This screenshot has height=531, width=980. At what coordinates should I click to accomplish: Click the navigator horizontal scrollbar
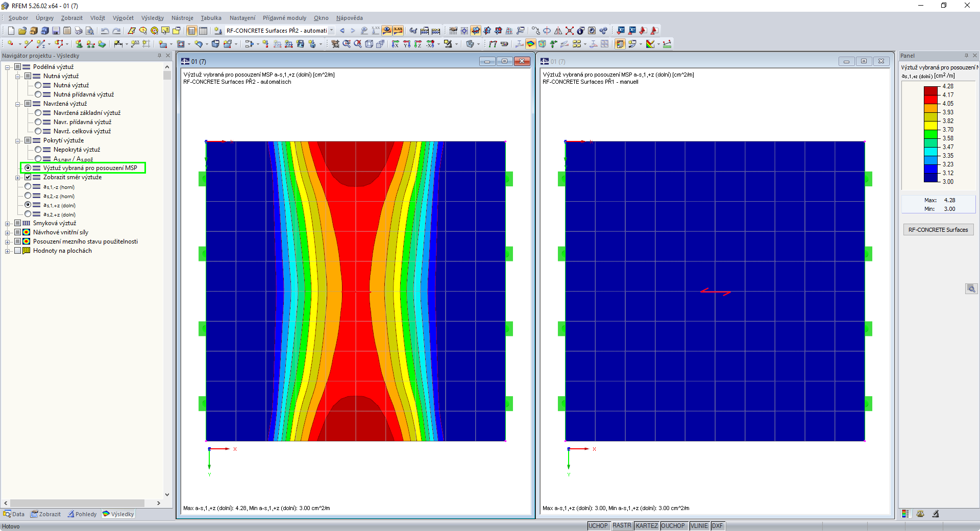click(78, 503)
